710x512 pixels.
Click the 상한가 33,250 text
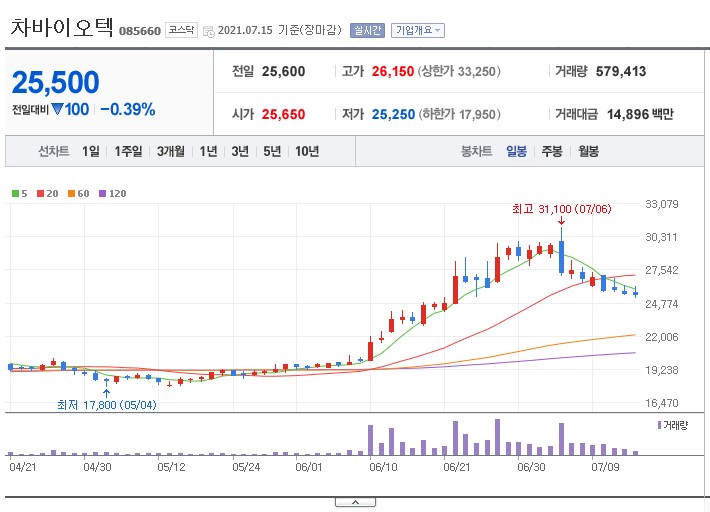[x=459, y=72]
